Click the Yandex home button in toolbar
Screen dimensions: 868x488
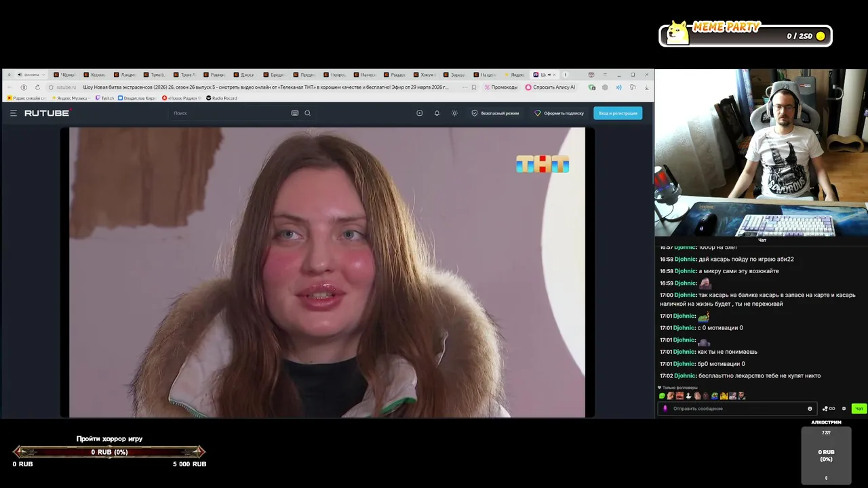pos(24,87)
